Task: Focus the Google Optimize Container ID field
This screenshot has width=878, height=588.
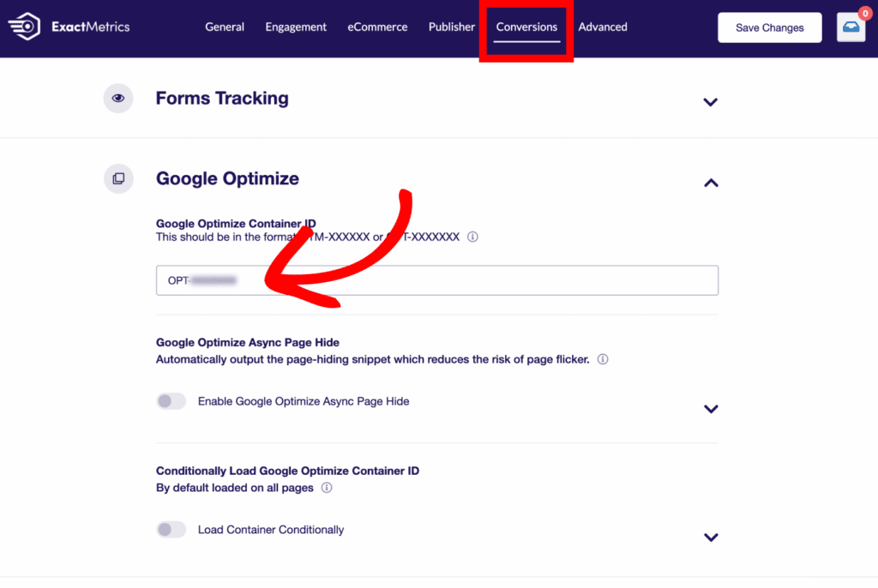Action: coord(436,280)
